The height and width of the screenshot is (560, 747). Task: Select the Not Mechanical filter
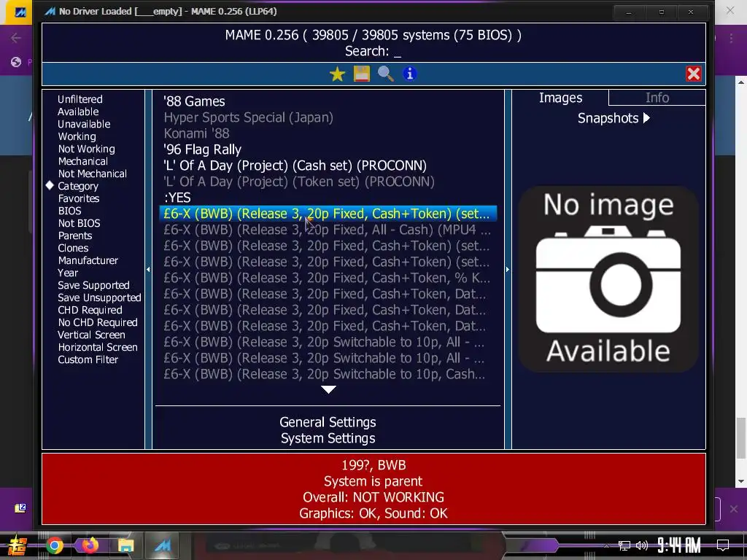(93, 174)
